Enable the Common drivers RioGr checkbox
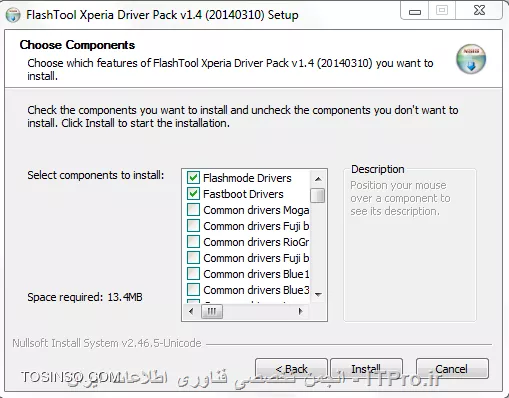This screenshot has height=398, width=509. point(193,242)
